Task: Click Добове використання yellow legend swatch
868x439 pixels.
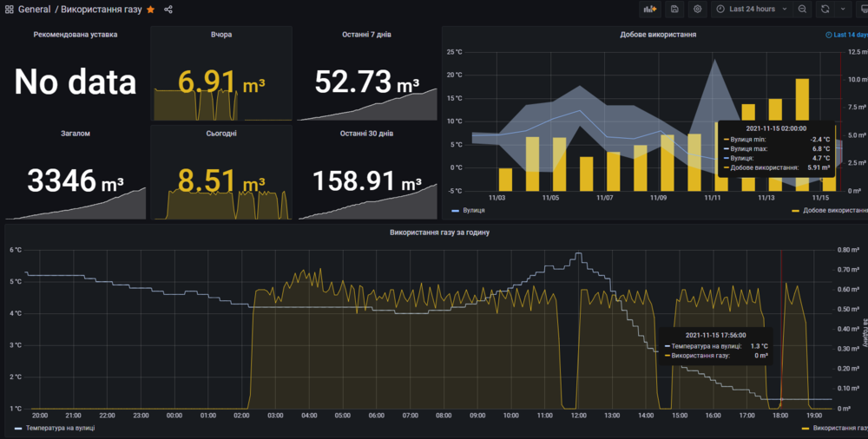Action: pos(795,211)
